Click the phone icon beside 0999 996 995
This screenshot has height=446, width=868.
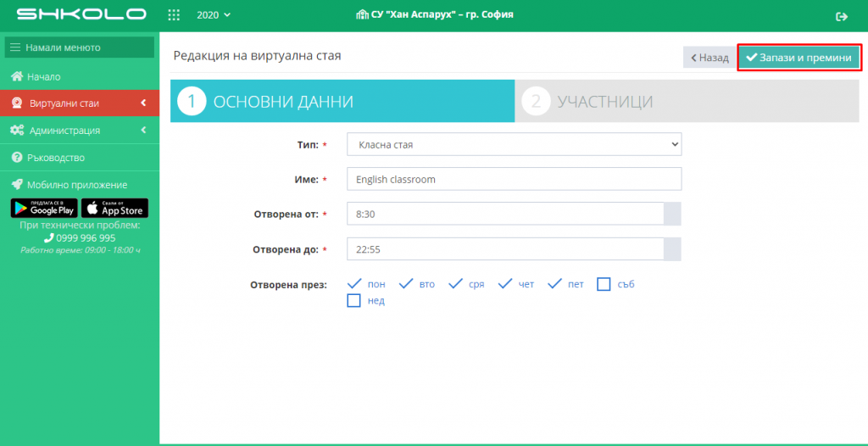tap(48, 238)
